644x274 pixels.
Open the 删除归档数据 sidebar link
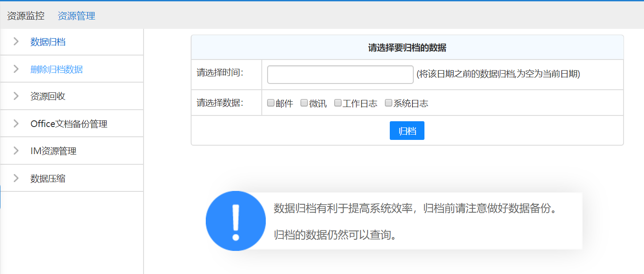(x=56, y=69)
